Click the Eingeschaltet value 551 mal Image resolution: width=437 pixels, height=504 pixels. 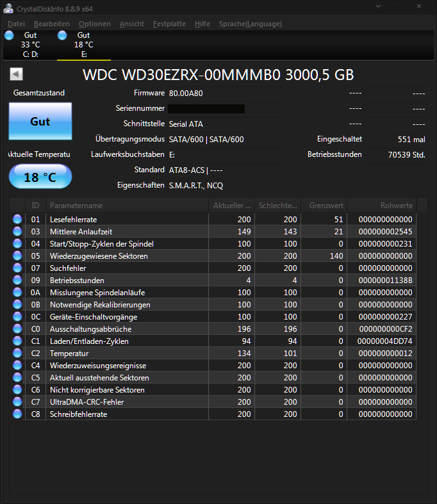tap(411, 140)
